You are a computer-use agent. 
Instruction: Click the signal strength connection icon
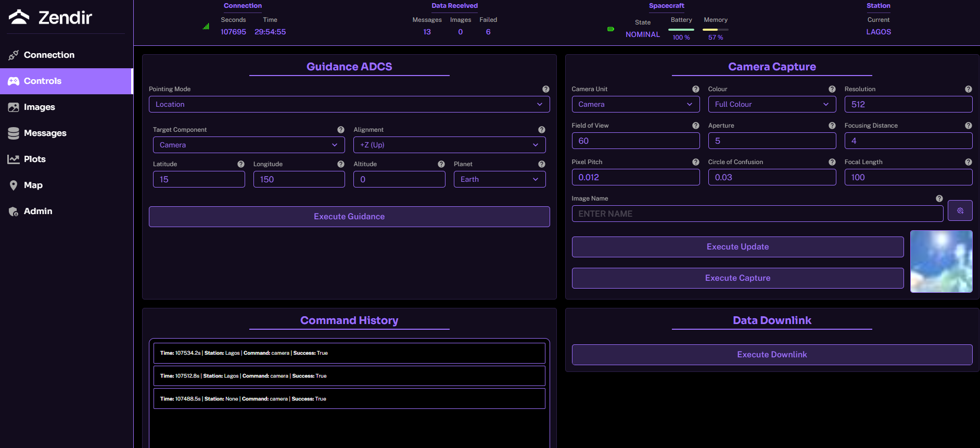click(x=206, y=27)
